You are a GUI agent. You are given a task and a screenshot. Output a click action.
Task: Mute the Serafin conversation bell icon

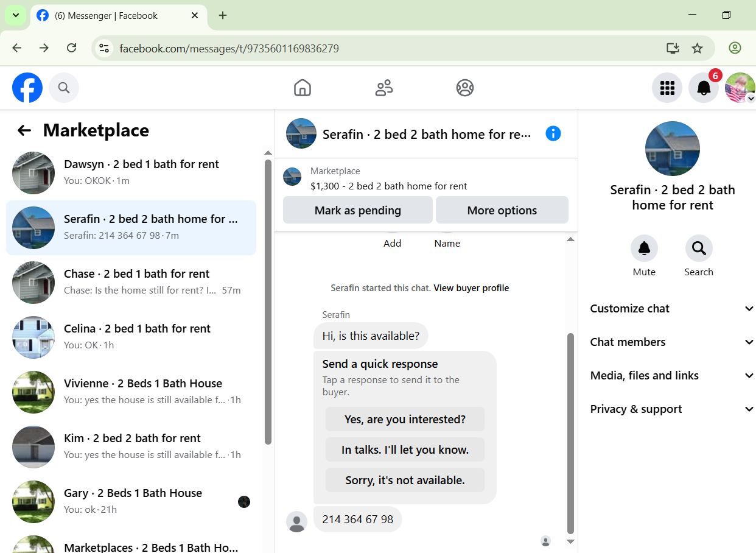coord(644,248)
